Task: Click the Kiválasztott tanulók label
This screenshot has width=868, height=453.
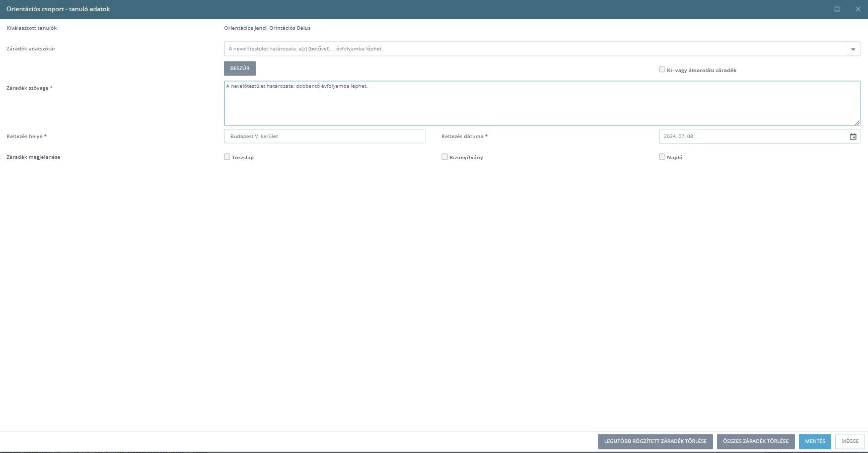Action: [x=32, y=28]
